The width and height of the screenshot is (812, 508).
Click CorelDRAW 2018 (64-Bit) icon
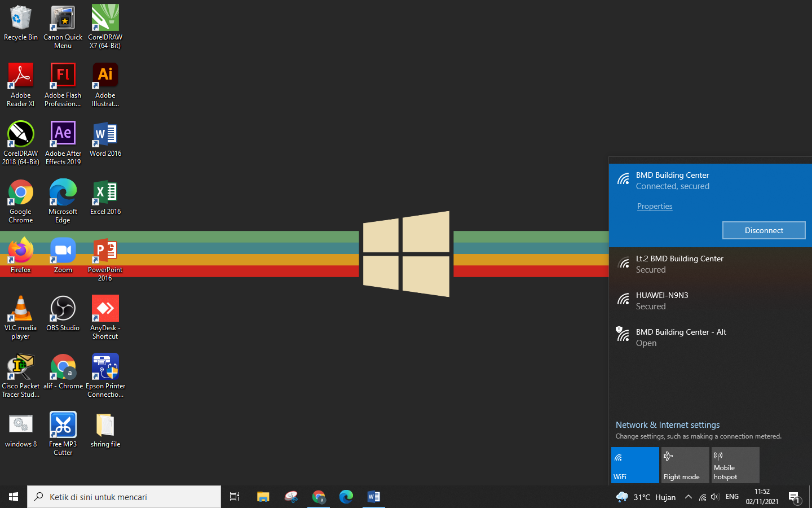pos(21,143)
